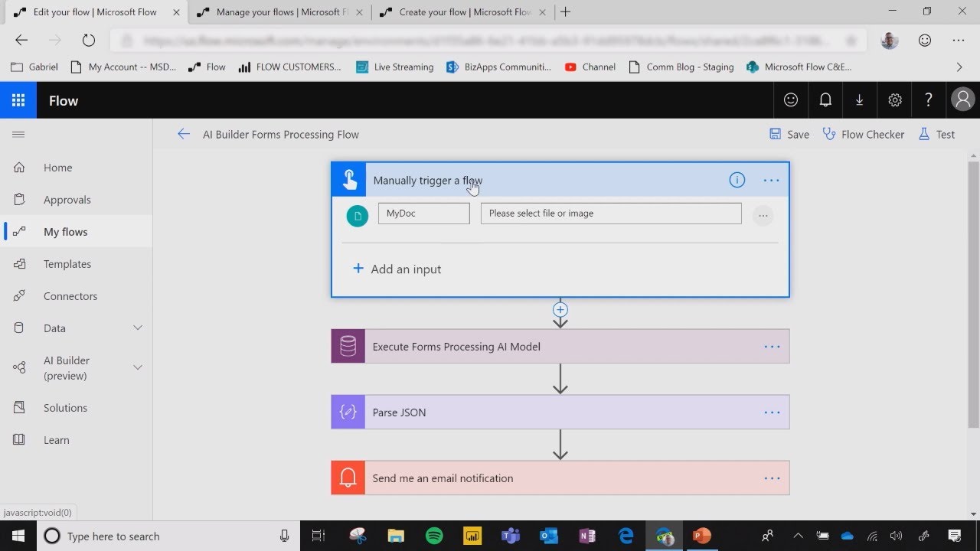This screenshot has height=551, width=980.
Task: Open the notifications bell in Flow header
Action: (x=825, y=100)
